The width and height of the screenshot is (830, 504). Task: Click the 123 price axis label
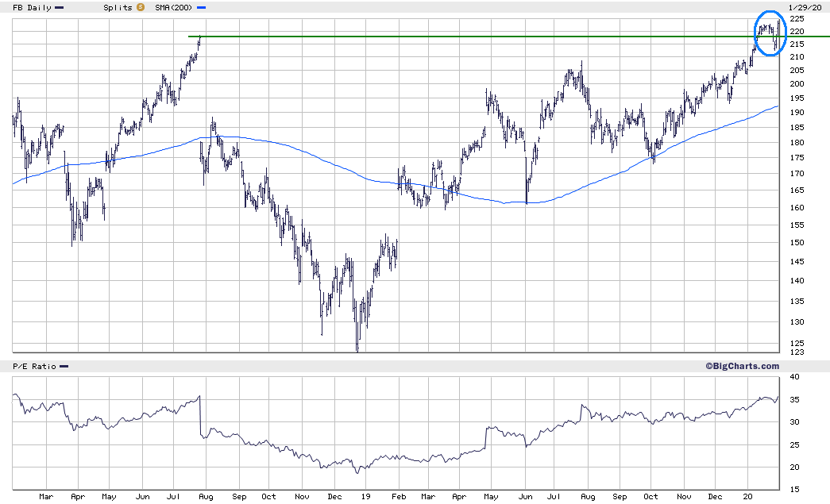click(x=797, y=352)
